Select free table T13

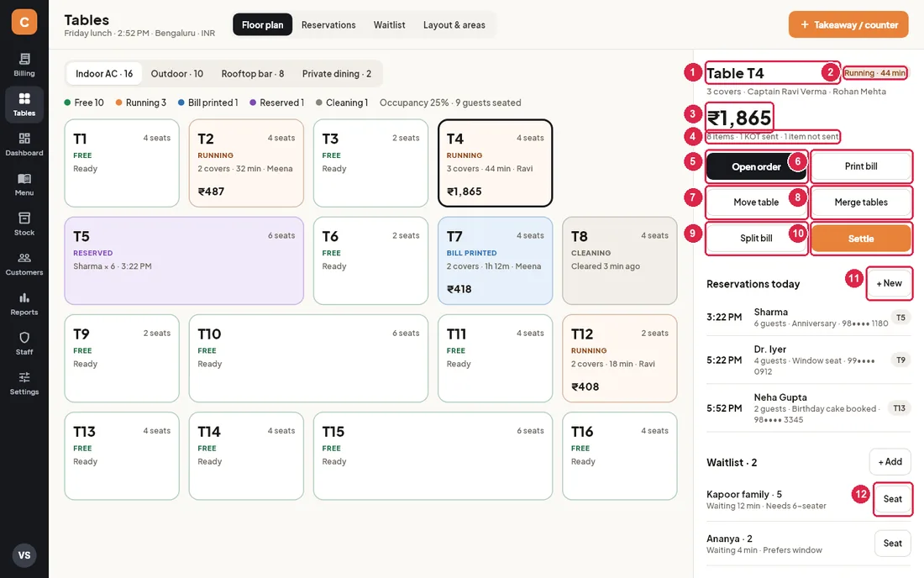[122, 456]
